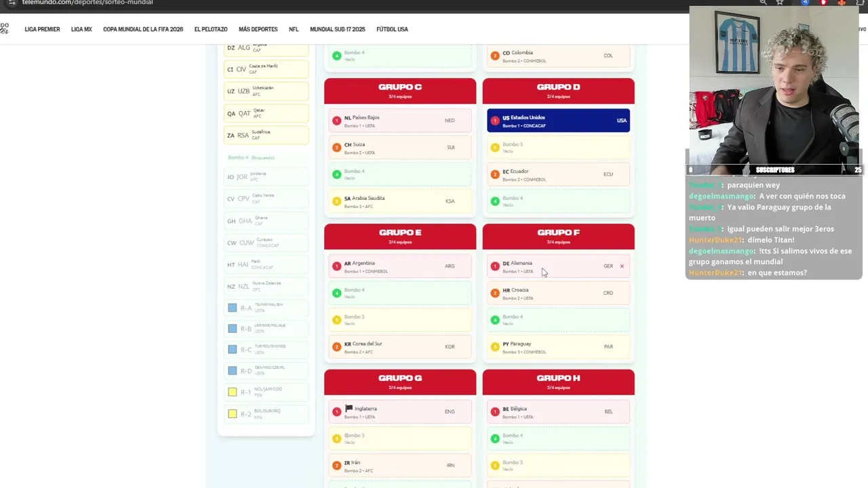This screenshot has width=868, height=488.
Task: Click empty Bombo 4 slot in Grupo F
Action: click(x=558, y=320)
